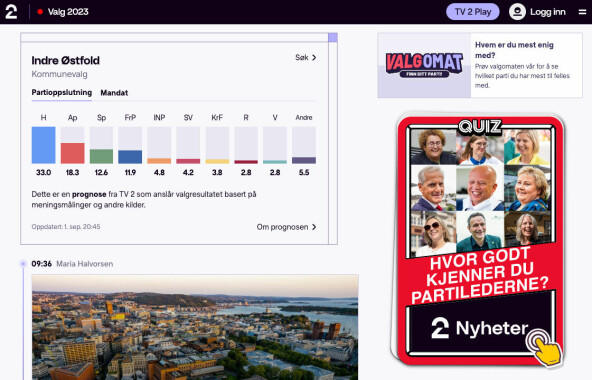Click the teal V party bar
This screenshot has height=380, width=592.
[x=275, y=162]
